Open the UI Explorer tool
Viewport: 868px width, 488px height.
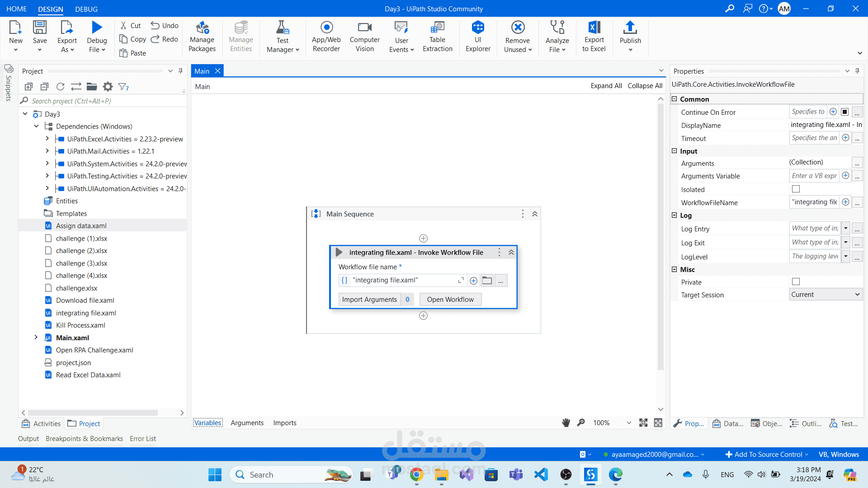click(478, 36)
